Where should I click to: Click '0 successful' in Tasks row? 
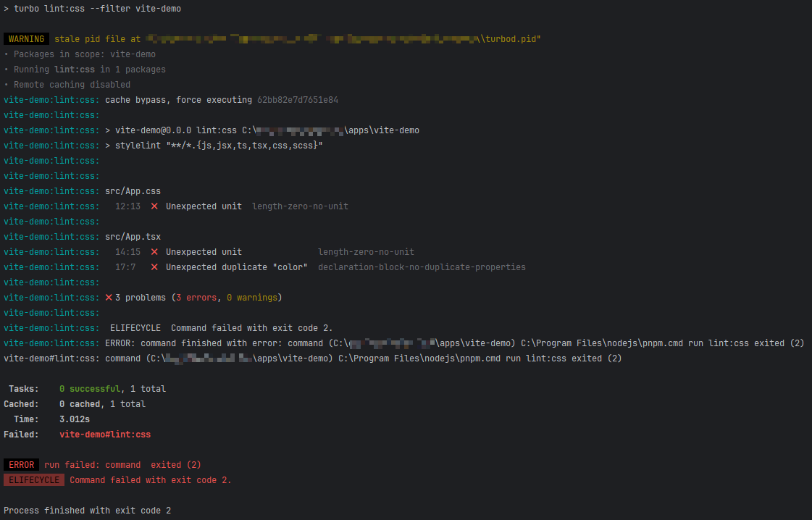pyautogui.click(x=90, y=389)
